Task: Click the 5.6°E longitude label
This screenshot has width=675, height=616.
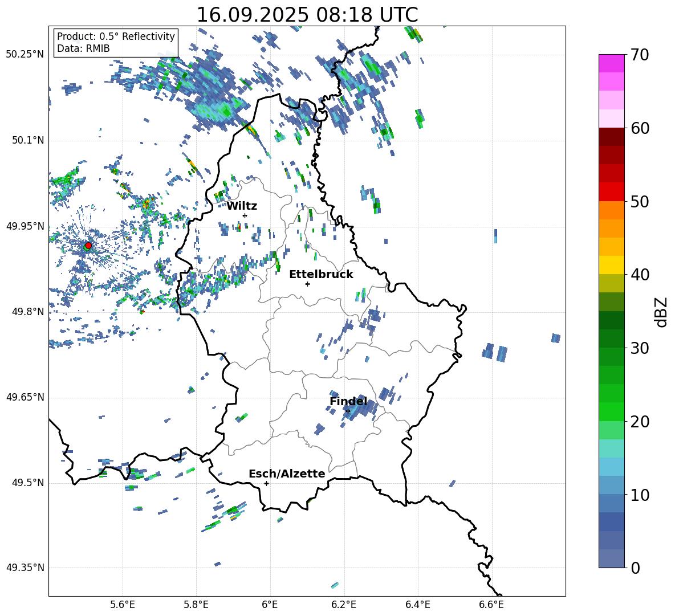Action: (x=123, y=605)
